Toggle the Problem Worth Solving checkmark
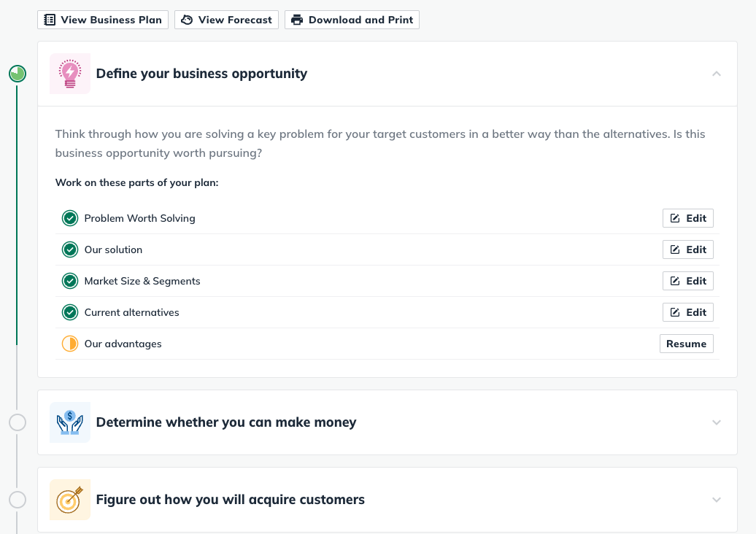 [x=70, y=218]
